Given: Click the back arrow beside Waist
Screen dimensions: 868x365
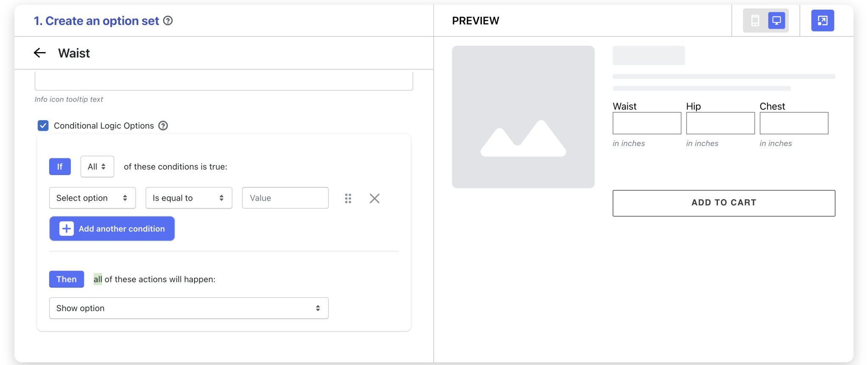Looking at the screenshot, I should (40, 53).
